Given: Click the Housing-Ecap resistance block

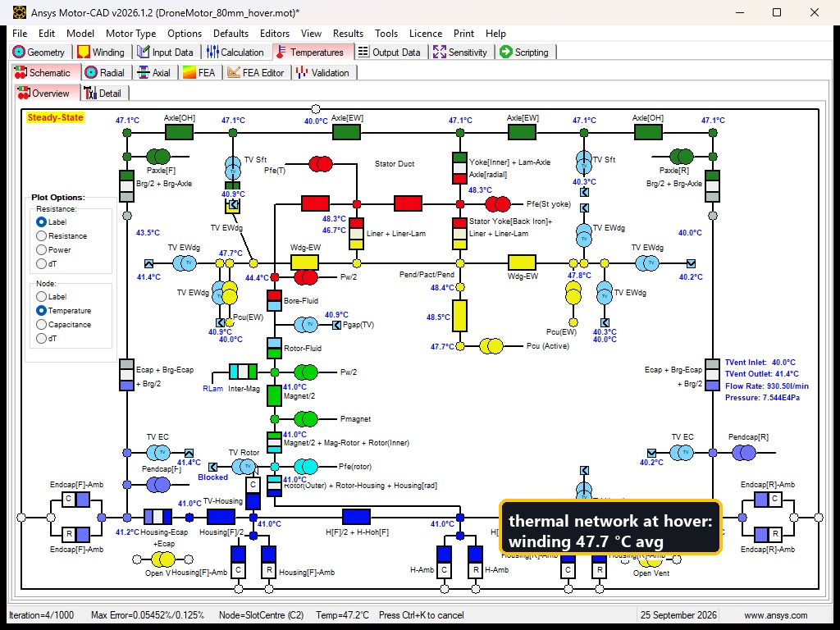Looking at the screenshot, I should tap(158, 517).
